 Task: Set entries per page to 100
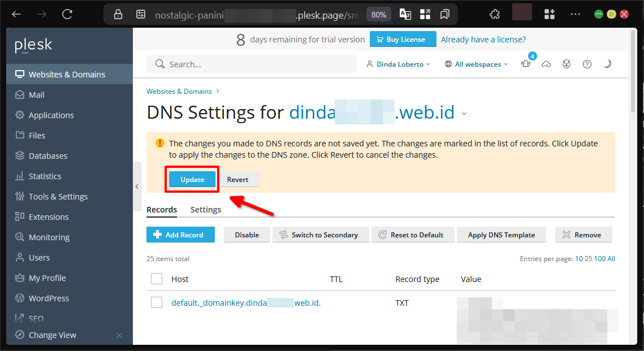pyautogui.click(x=599, y=259)
